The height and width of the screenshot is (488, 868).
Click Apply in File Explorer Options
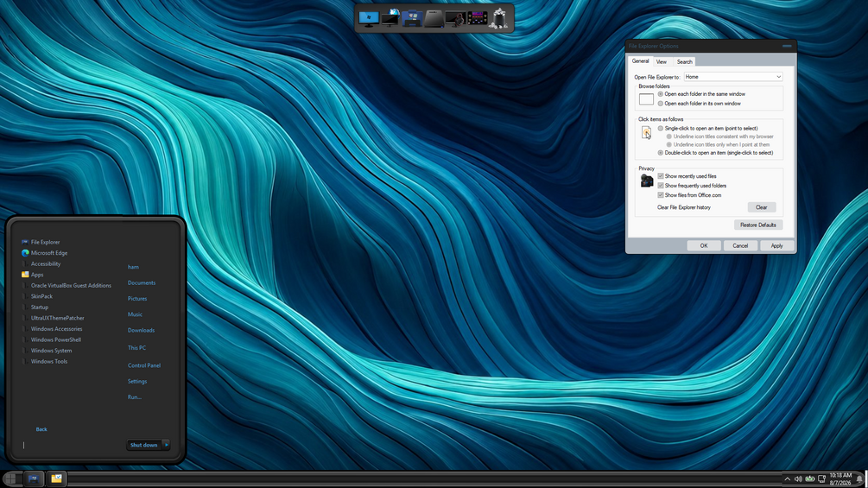(776, 245)
